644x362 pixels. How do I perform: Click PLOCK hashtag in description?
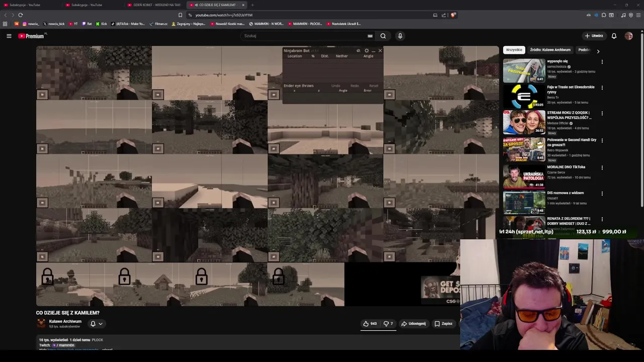(x=97, y=340)
